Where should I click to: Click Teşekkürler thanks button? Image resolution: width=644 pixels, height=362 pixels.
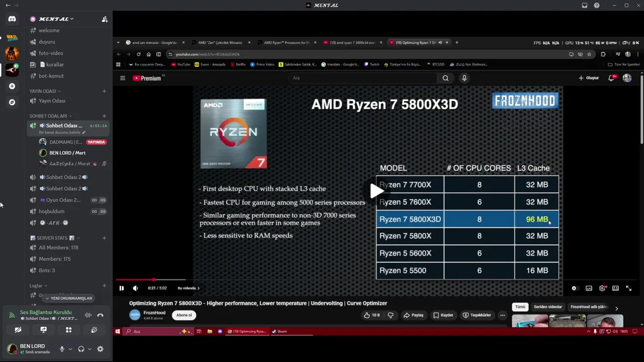[x=477, y=315]
